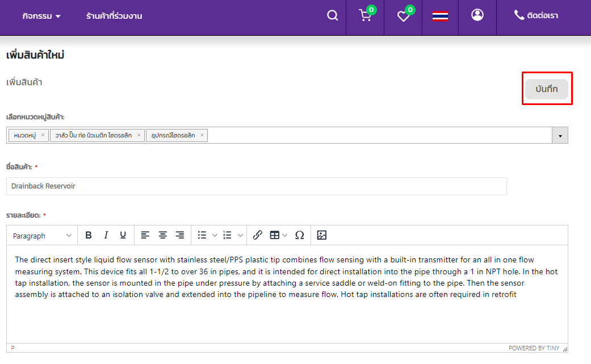Click the product name input field
This screenshot has height=364, width=591.
coord(257,186)
